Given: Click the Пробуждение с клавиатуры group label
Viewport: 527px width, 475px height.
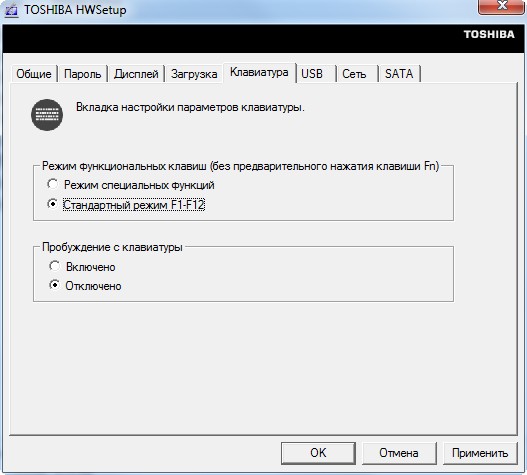Looking at the screenshot, I should tap(112, 247).
